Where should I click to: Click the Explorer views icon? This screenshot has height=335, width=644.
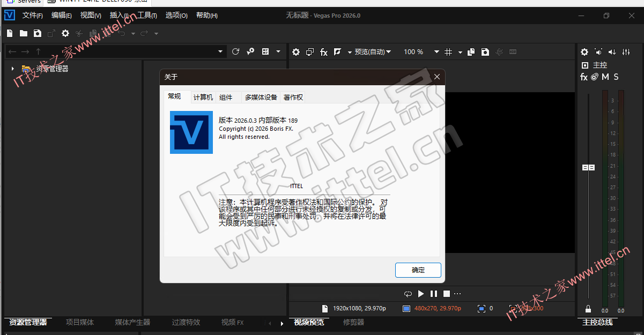pos(265,51)
